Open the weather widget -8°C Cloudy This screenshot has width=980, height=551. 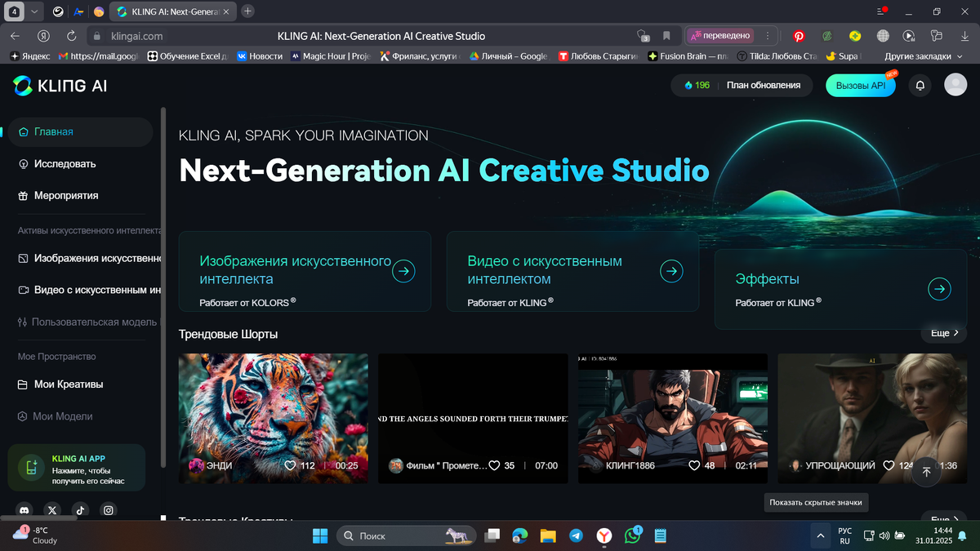(37, 535)
